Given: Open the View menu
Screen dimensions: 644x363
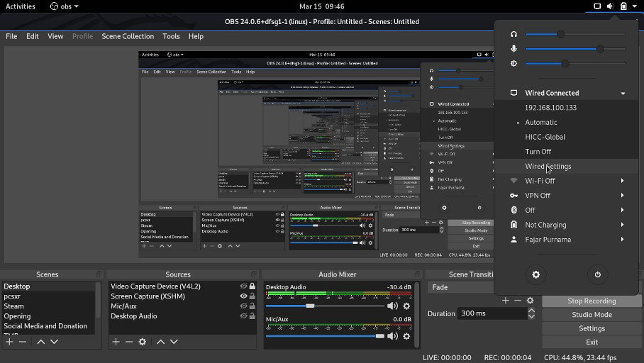Looking at the screenshot, I should point(55,36).
